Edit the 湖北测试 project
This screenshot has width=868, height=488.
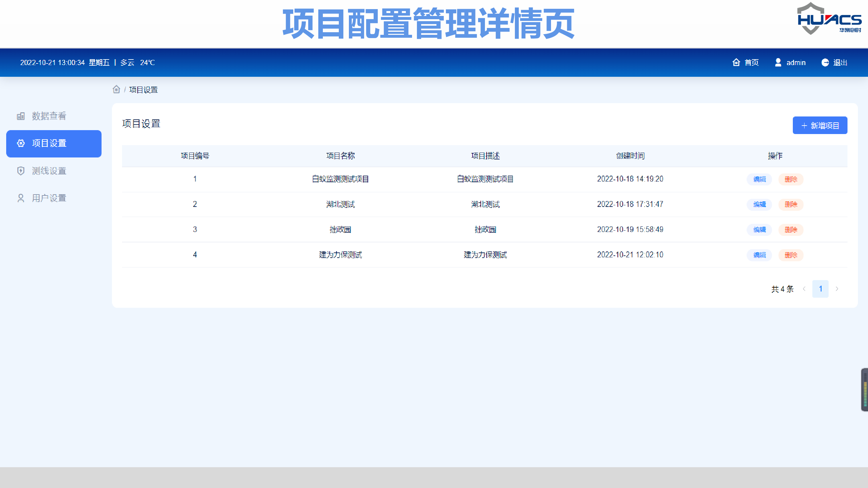click(759, 204)
